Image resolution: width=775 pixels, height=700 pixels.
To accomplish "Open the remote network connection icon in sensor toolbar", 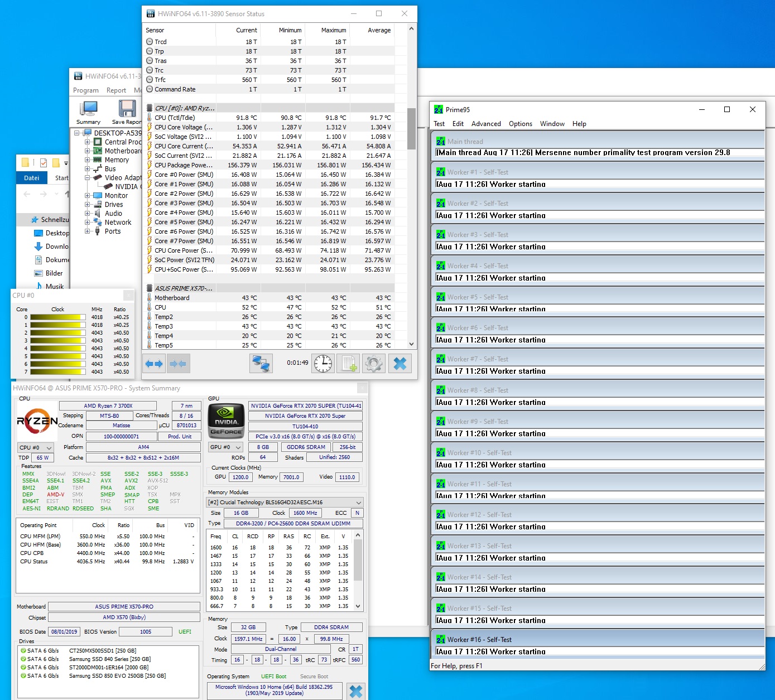I will (x=261, y=364).
